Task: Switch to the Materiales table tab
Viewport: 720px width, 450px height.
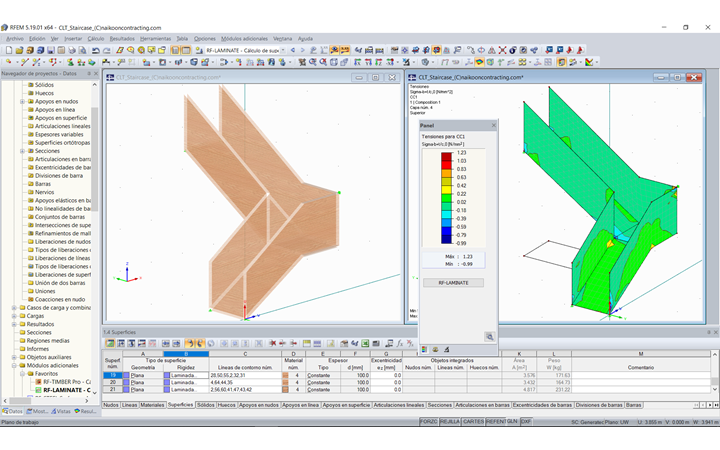Action: (x=152, y=405)
